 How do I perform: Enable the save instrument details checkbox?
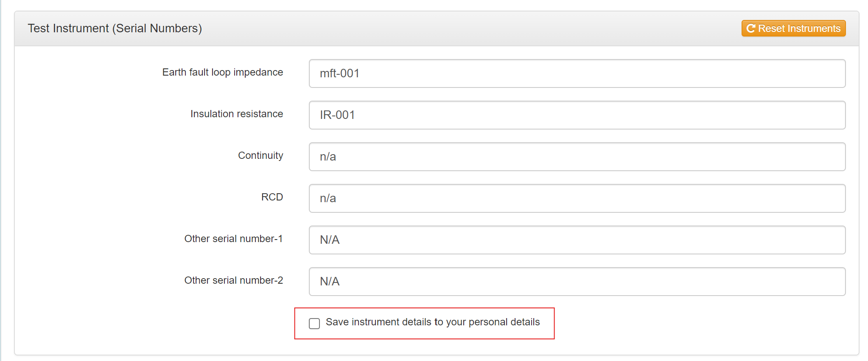coord(314,324)
